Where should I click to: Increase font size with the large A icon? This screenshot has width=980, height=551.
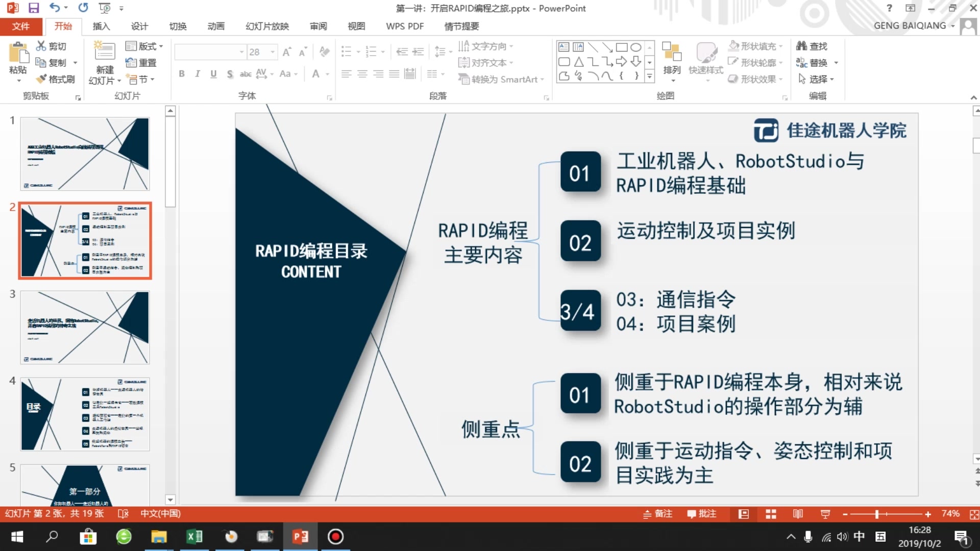tap(287, 52)
